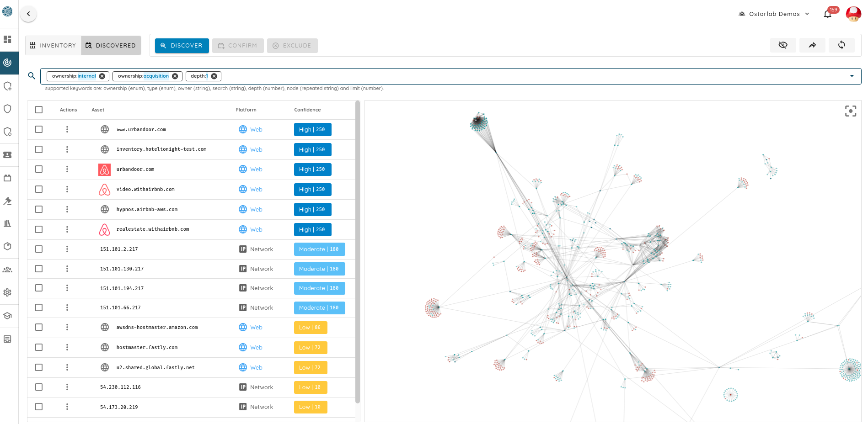Switch to the Inventory tab
The width and height of the screenshot is (868, 424).
[x=53, y=46]
